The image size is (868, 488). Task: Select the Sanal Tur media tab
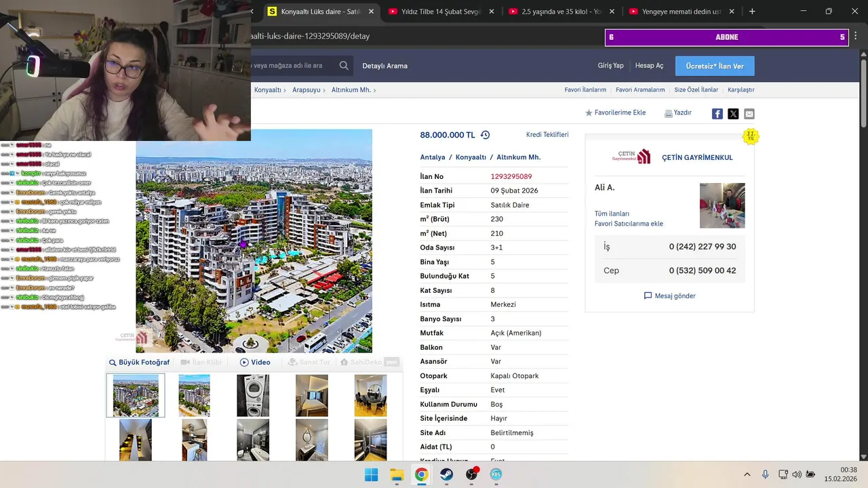309,363
